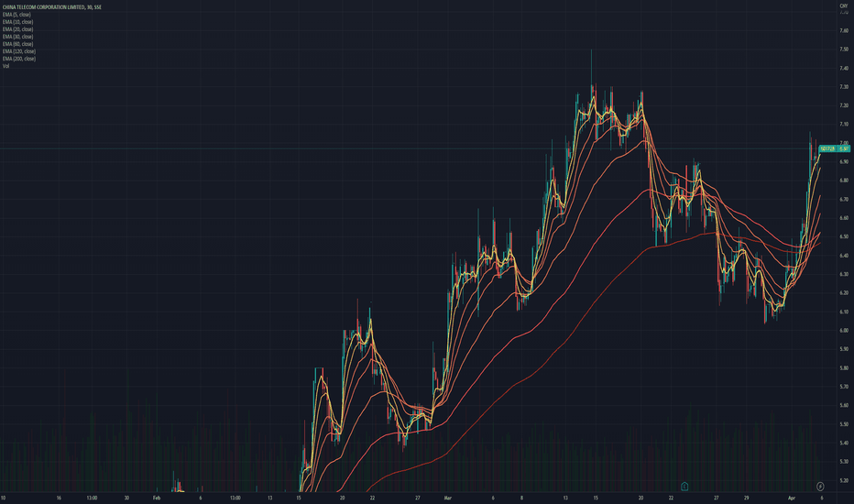Select the EMA (120, close) indicator legend

19,51
